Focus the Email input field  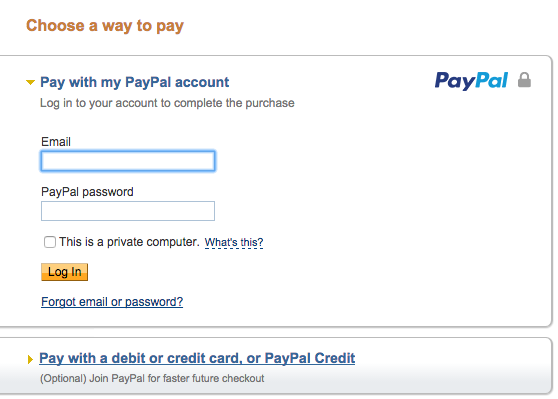(128, 161)
